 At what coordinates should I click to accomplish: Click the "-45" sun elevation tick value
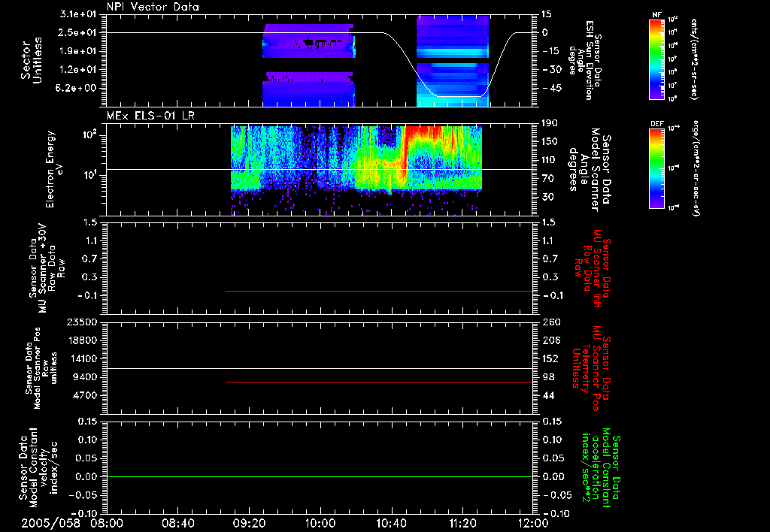551,89
